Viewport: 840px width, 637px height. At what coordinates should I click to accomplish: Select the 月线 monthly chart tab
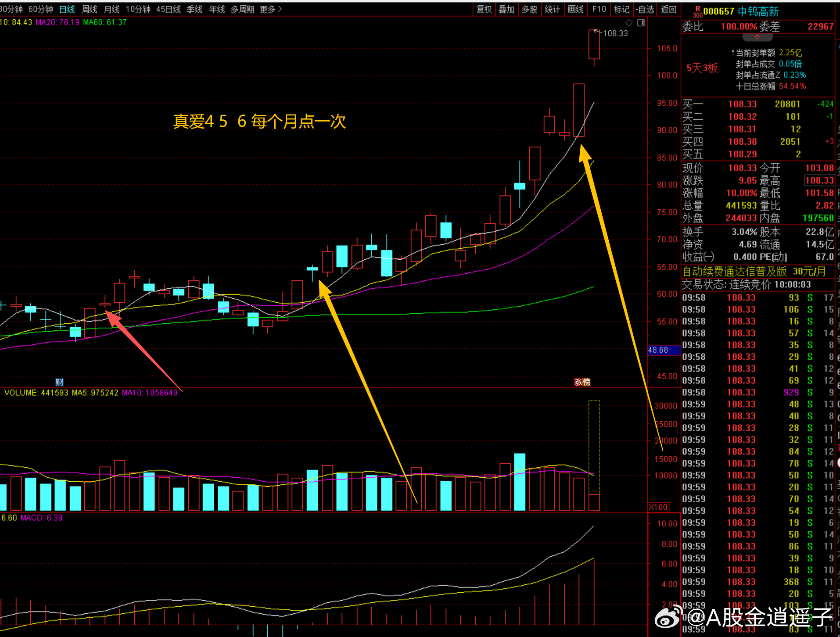coord(111,9)
